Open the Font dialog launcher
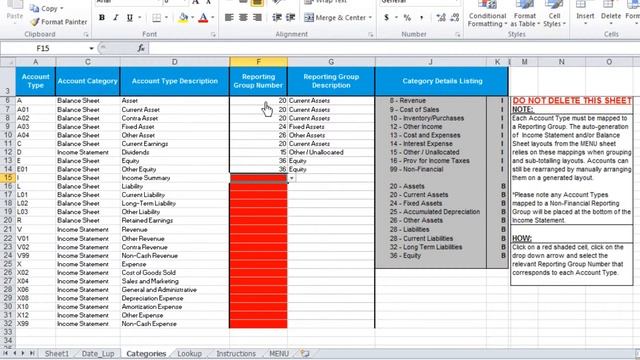640x360 pixels. tap(213, 35)
